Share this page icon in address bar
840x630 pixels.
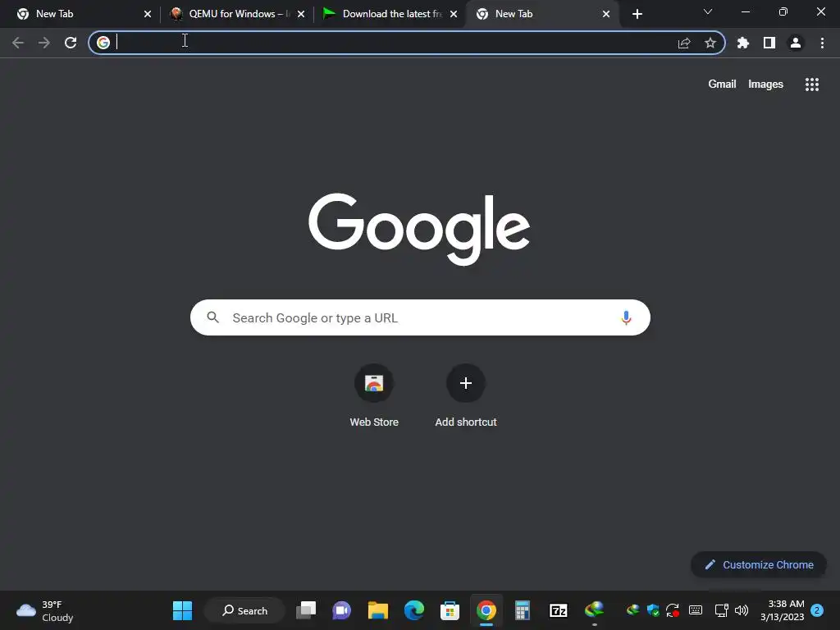coord(684,43)
